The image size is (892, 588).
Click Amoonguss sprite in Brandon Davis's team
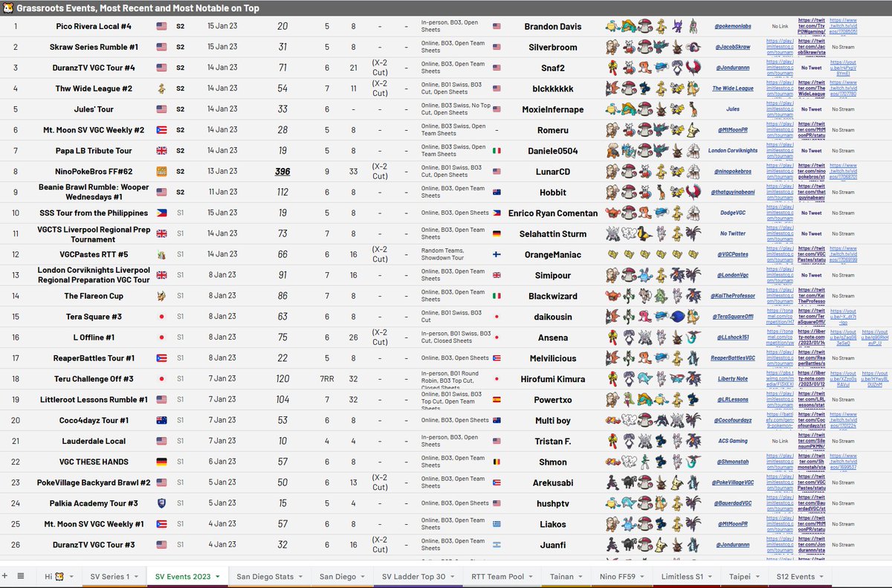(x=645, y=26)
